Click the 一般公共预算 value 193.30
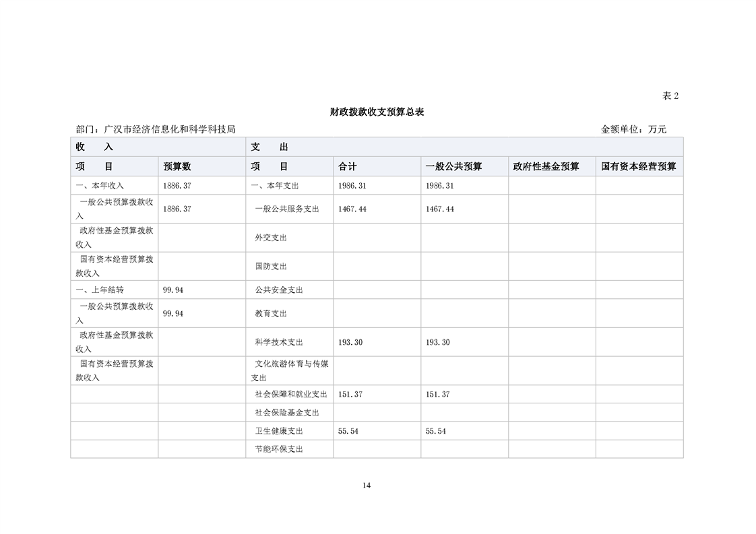756x534 pixels. point(438,342)
